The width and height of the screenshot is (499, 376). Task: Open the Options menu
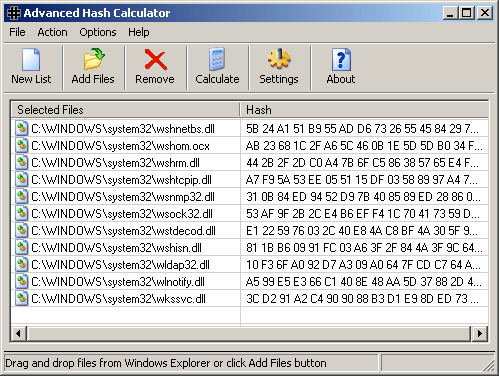98,32
